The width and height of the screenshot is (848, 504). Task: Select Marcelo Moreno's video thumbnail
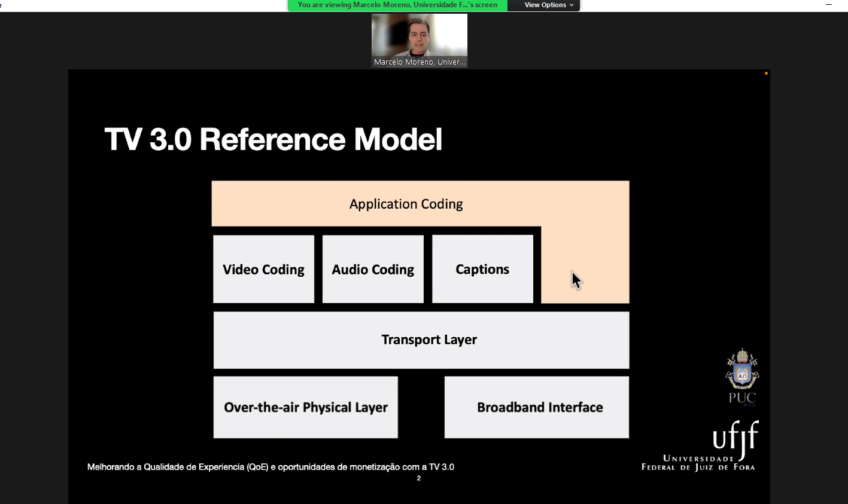pos(419,40)
